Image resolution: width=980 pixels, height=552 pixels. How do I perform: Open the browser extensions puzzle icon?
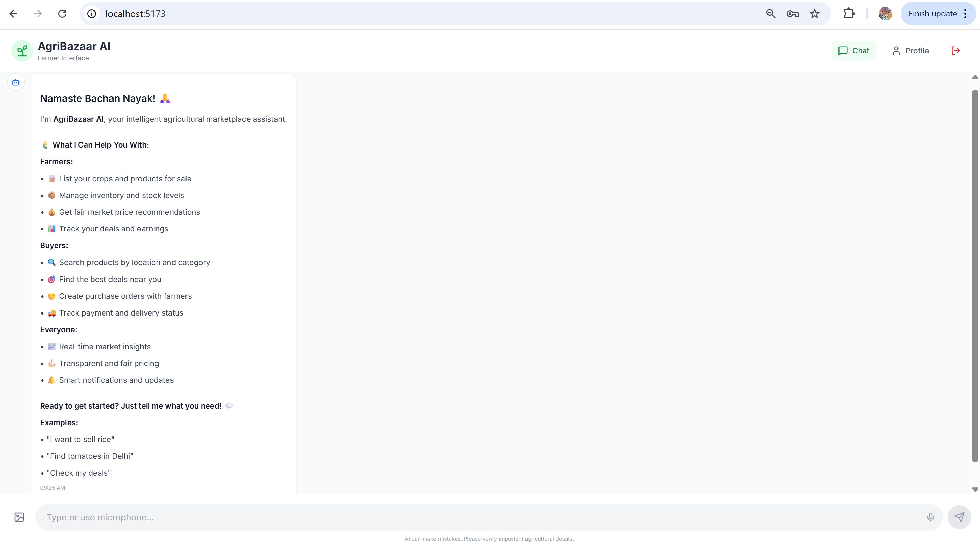[x=849, y=14]
